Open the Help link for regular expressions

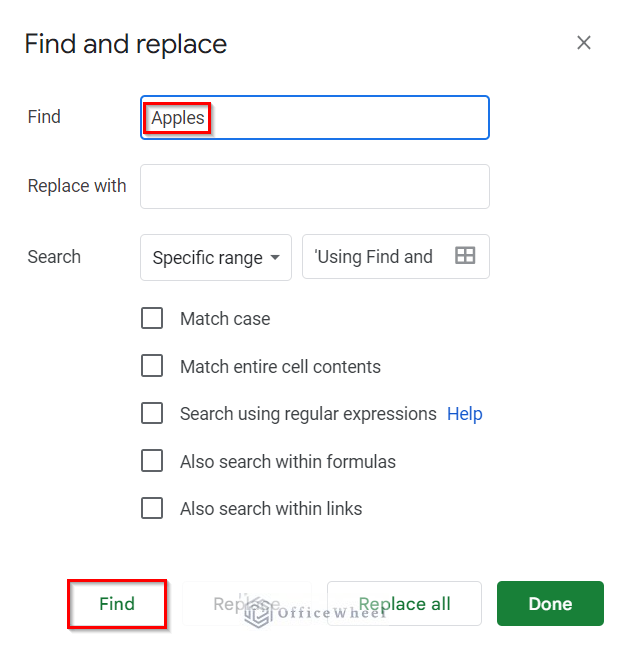464,413
